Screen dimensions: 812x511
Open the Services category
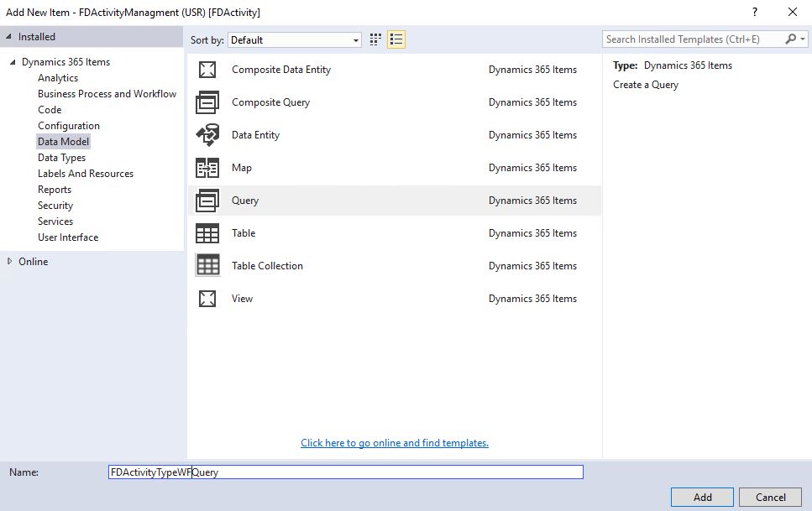click(x=55, y=221)
